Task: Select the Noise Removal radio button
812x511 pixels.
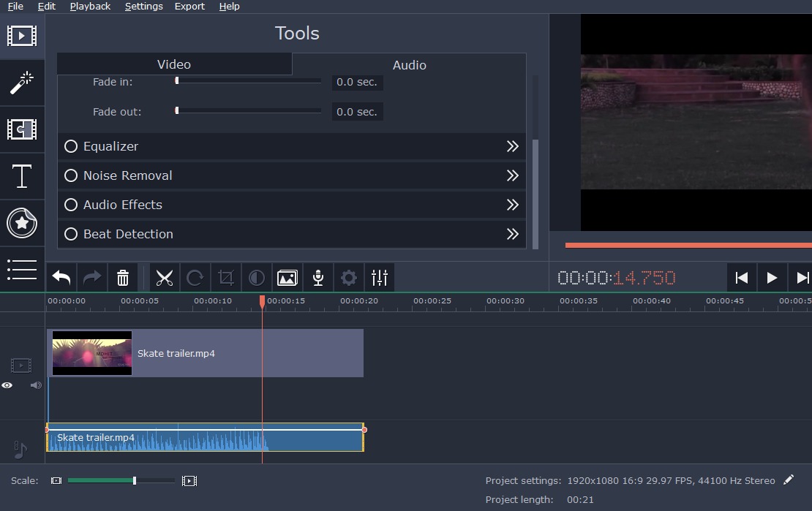Action: point(71,175)
